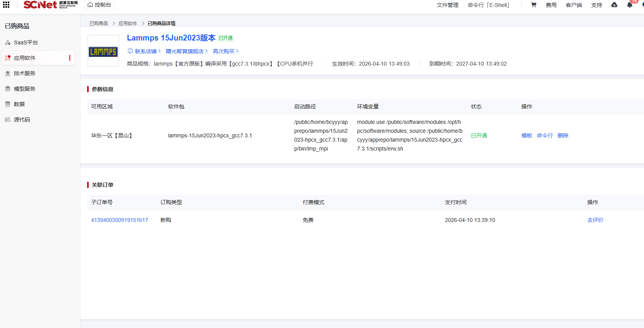This screenshot has width=644, height=328.
Task: Click the 再次购买 link
Action: pyautogui.click(x=224, y=51)
